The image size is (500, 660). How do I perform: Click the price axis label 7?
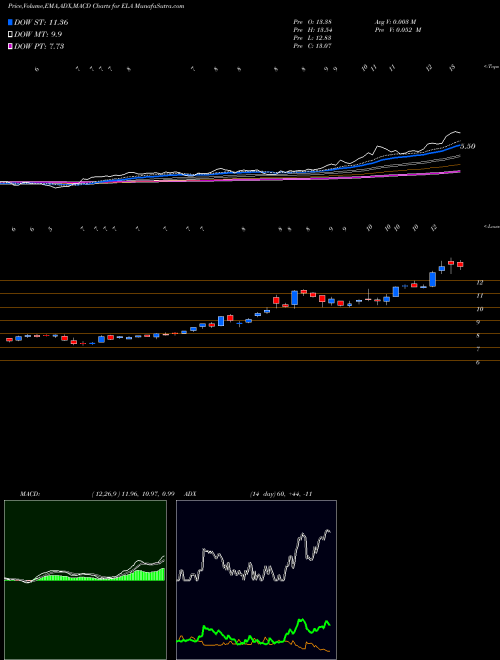click(x=478, y=349)
